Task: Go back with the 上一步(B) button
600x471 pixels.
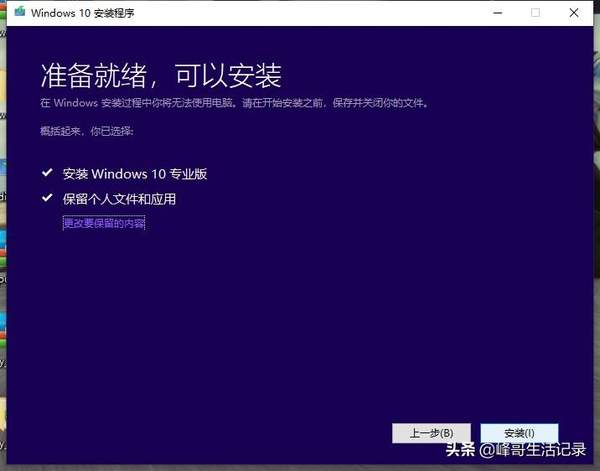Action: coord(431,433)
